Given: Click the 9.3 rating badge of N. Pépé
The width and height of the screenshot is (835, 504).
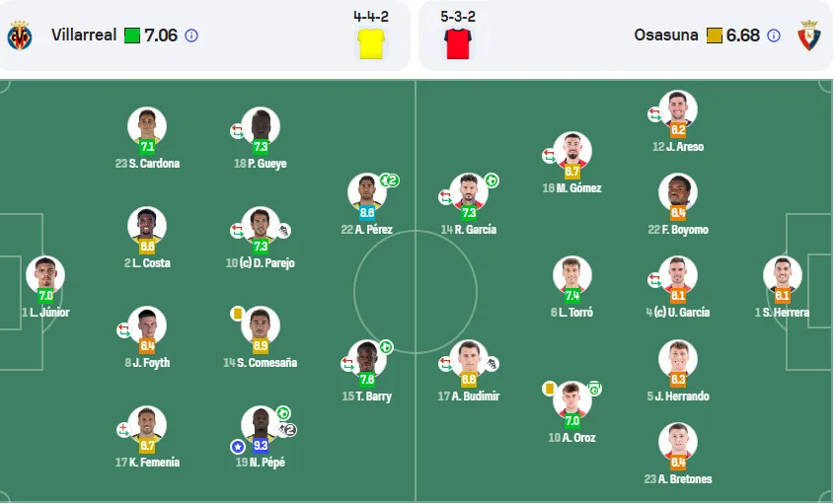Looking at the screenshot, I should tap(261, 445).
